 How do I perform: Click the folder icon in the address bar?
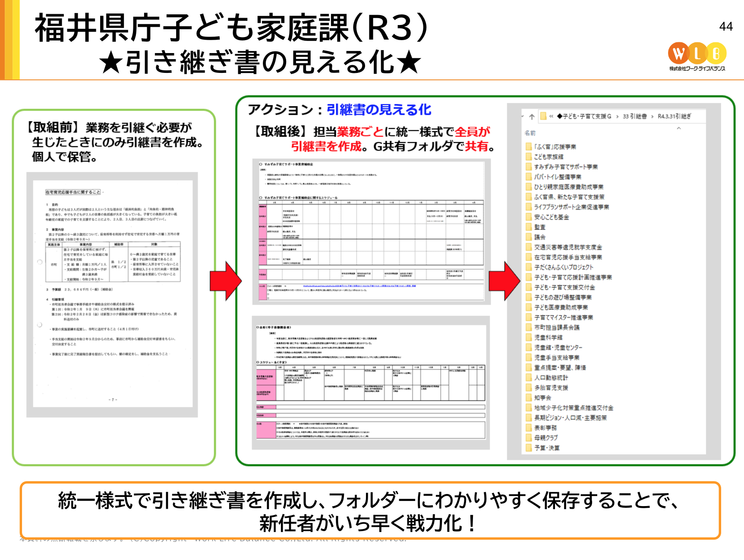click(x=543, y=116)
